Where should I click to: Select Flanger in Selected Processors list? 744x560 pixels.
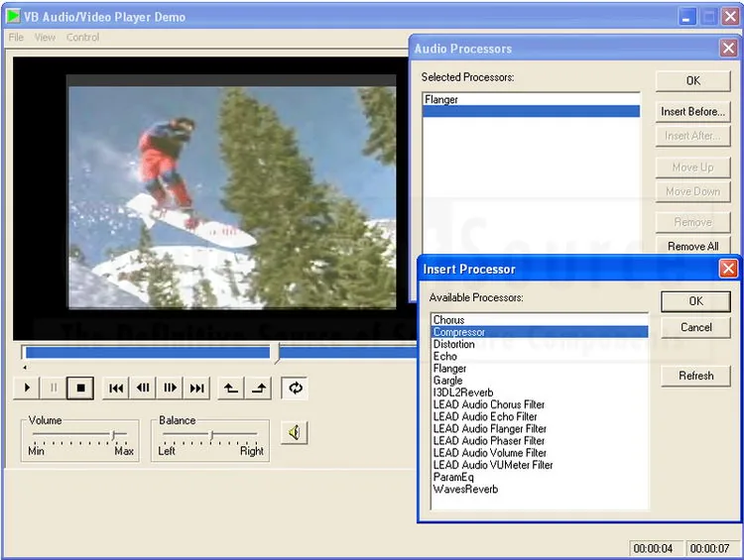(531, 99)
